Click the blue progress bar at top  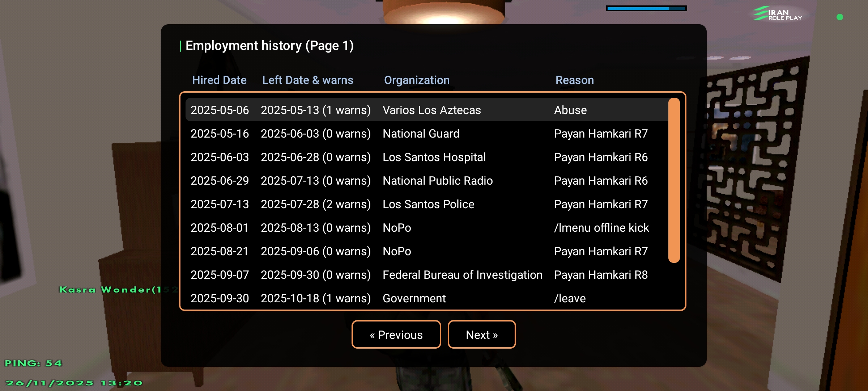point(646,8)
